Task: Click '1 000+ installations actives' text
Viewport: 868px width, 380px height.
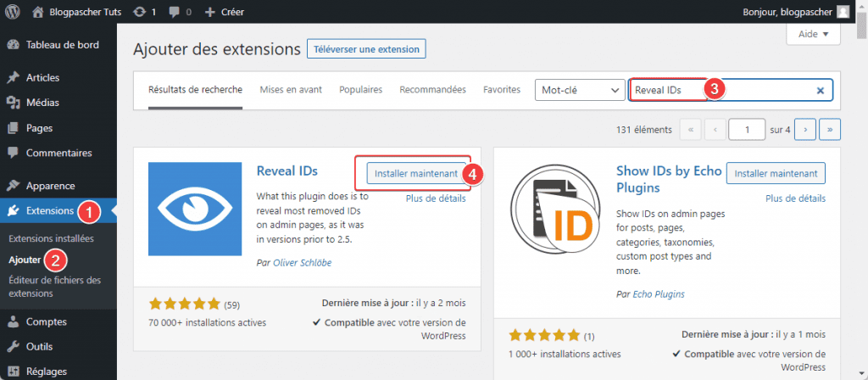Action: [564, 354]
